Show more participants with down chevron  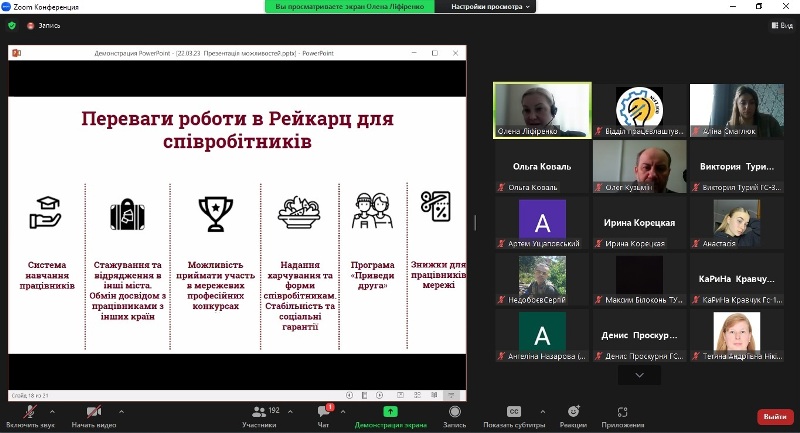(x=639, y=375)
